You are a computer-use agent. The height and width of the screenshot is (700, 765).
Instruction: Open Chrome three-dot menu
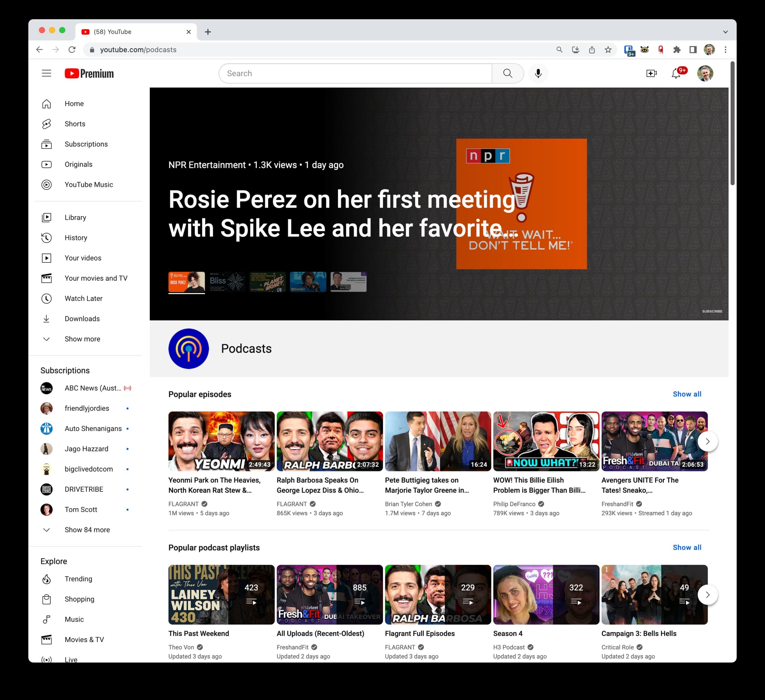[725, 50]
